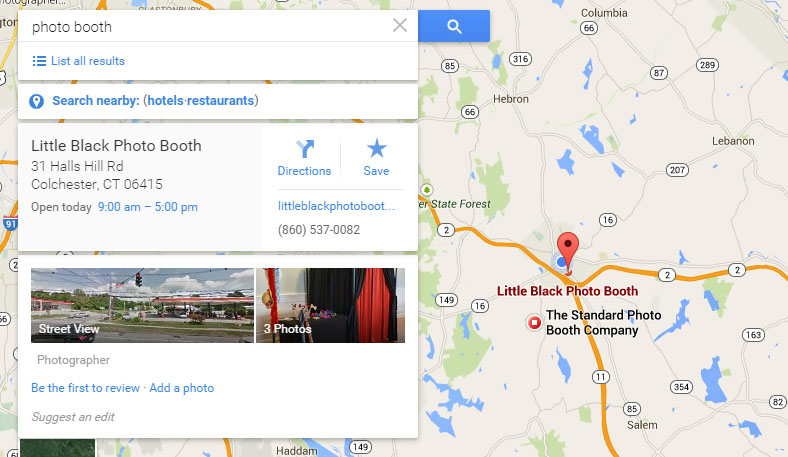Click the blue current location dot
The image size is (788, 457).
click(x=561, y=261)
